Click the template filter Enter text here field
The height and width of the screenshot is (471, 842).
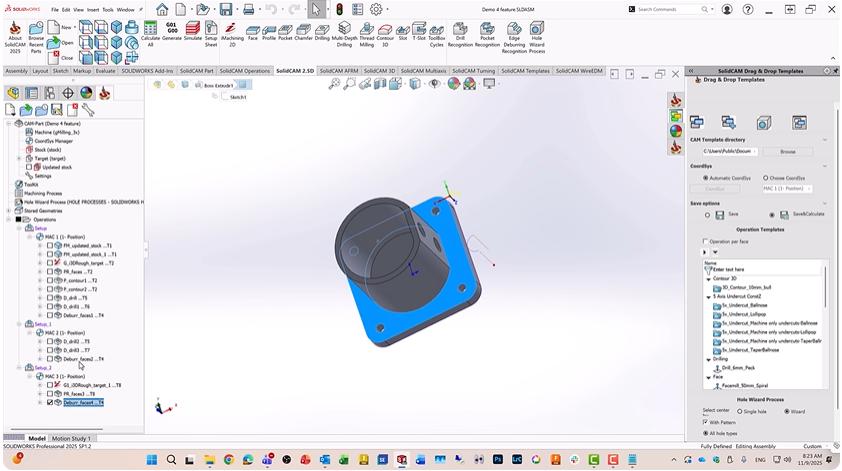pyautogui.click(x=763, y=270)
